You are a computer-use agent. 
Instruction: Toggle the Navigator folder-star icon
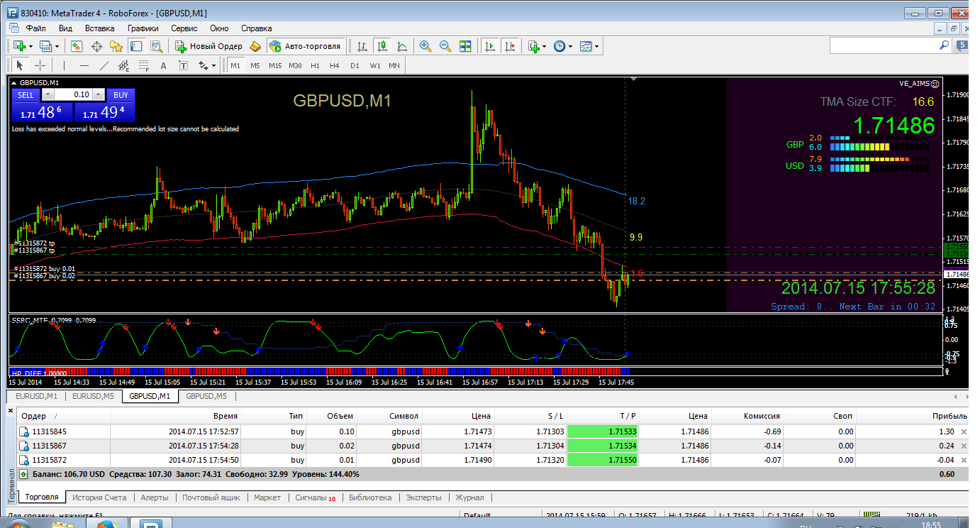116,46
